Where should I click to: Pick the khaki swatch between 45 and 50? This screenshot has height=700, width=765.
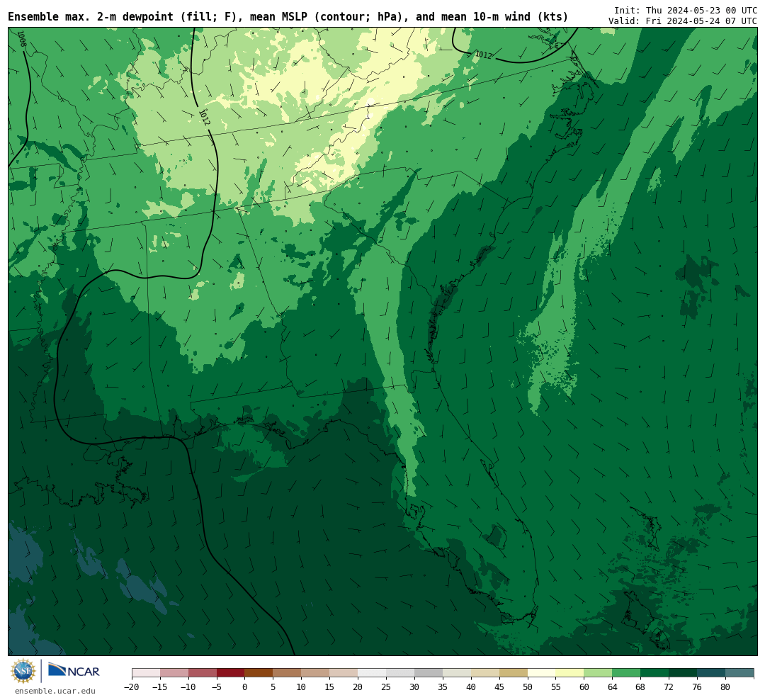tap(514, 673)
